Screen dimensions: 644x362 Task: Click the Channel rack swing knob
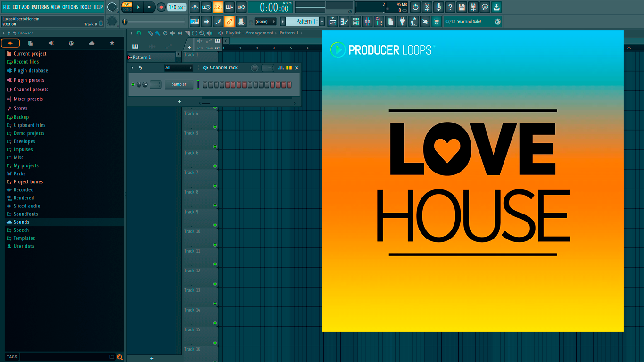255,68
